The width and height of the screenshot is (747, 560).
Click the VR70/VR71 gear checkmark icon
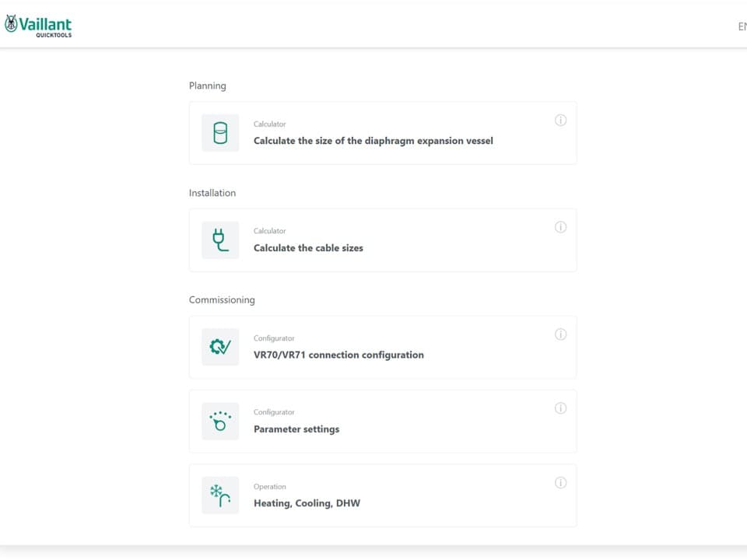tap(220, 347)
